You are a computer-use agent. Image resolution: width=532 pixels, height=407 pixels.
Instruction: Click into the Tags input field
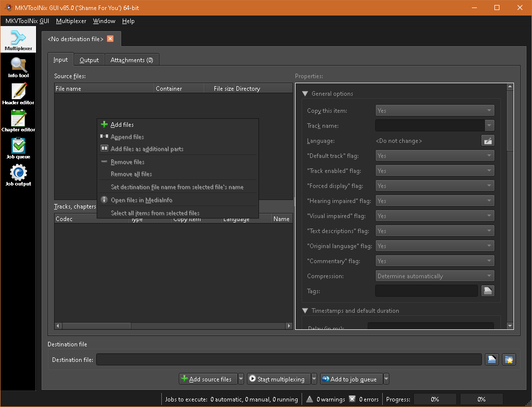pyautogui.click(x=426, y=291)
